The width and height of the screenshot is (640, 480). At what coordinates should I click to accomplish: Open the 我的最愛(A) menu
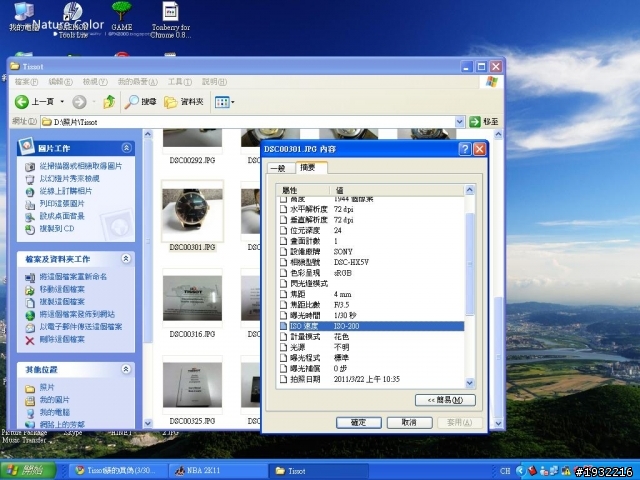138,82
